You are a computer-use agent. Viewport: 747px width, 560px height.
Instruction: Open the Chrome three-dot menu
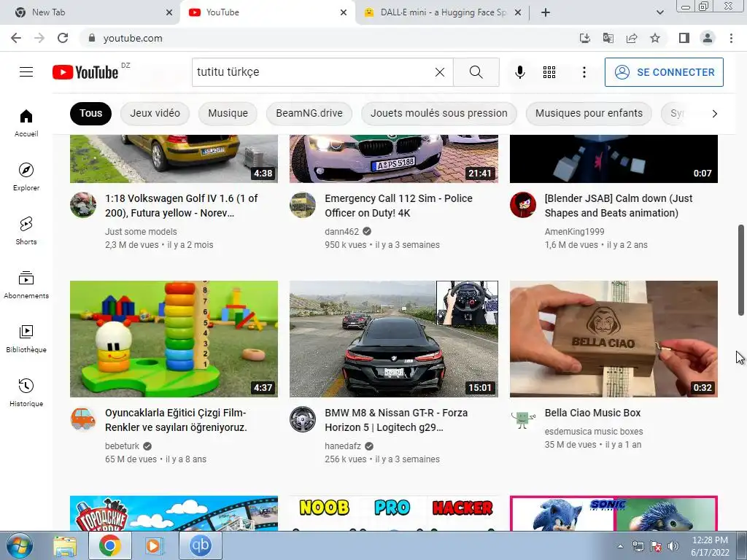731,38
